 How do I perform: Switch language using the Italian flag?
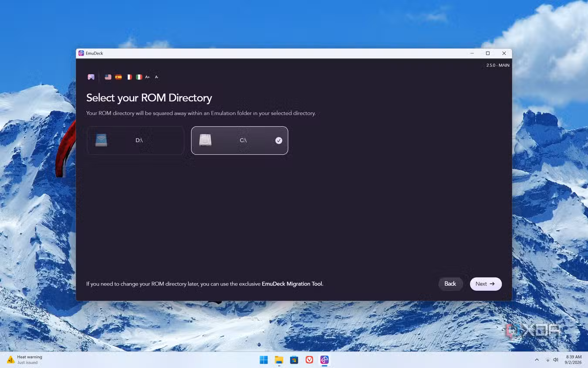139,77
